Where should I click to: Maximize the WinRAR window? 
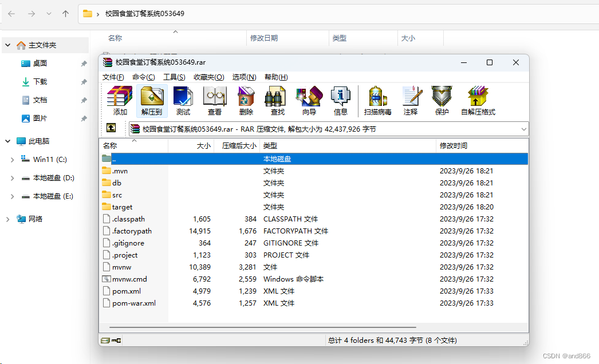(x=490, y=62)
